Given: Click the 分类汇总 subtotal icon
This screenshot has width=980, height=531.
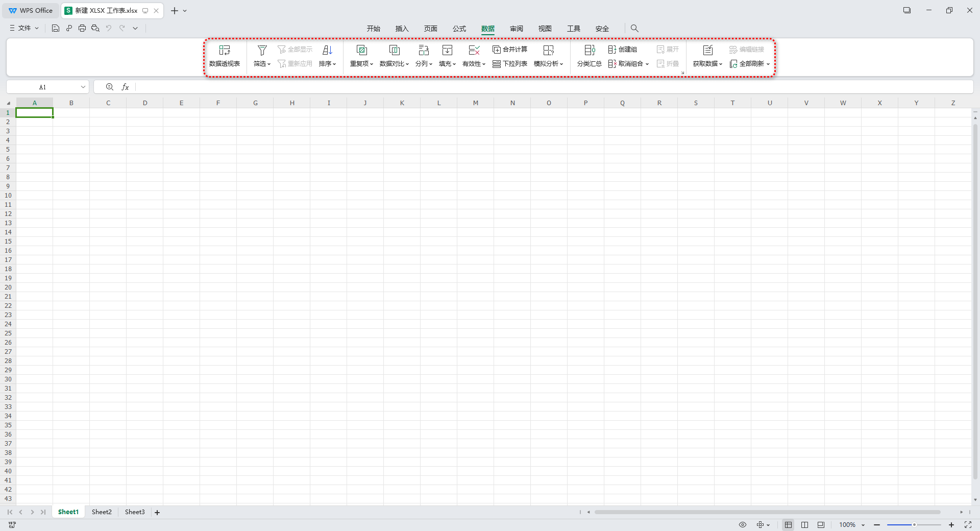Looking at the screenshot, I should pyautogui.click(x=589, y=50).
